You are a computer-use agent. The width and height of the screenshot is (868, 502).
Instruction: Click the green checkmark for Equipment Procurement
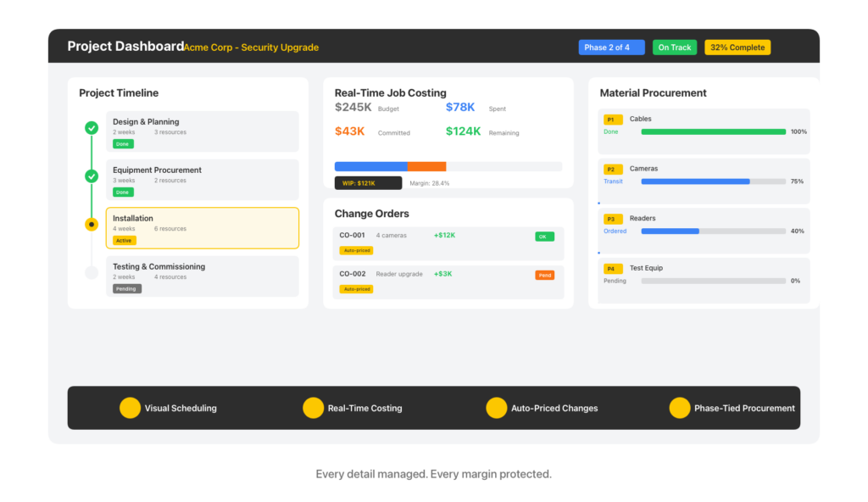(x=92, y=176)
